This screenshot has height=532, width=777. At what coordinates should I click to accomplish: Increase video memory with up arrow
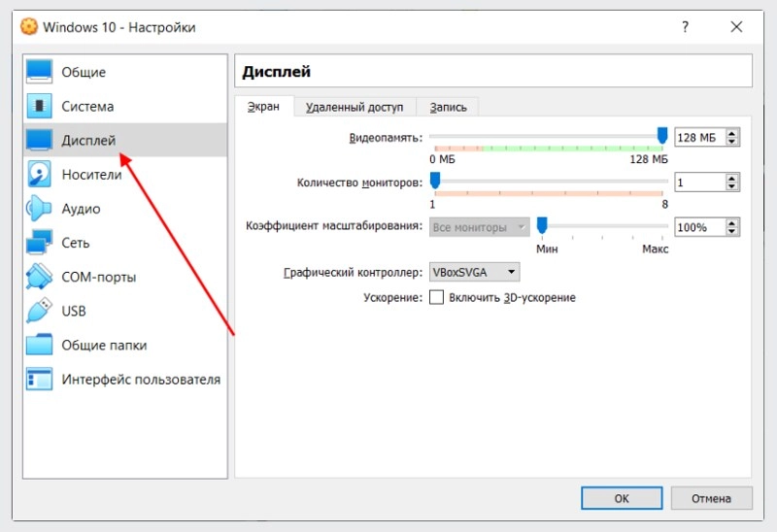pyautogui.click(x=732, y=133)
